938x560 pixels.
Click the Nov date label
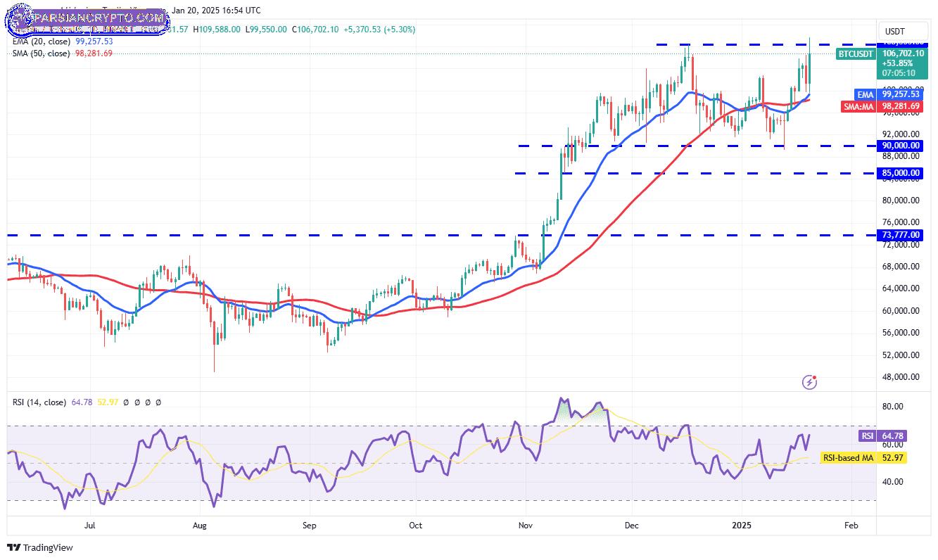pos(525,526)
